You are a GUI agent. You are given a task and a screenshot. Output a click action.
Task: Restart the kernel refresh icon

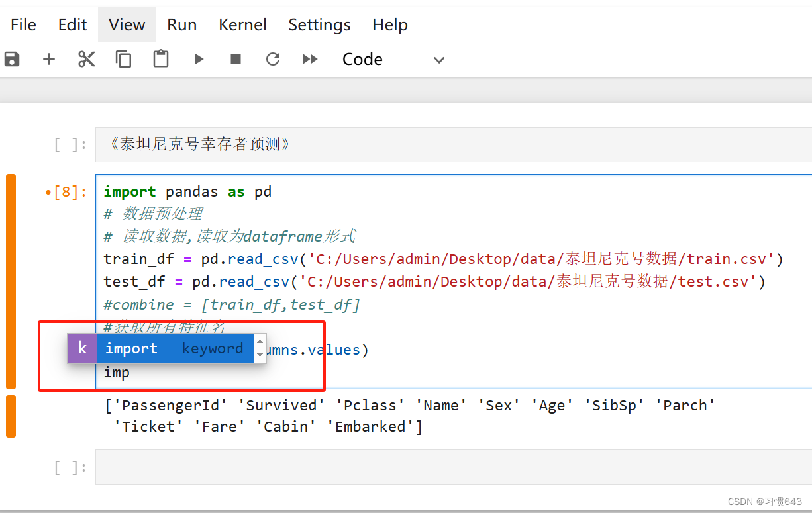click(273, 59)
